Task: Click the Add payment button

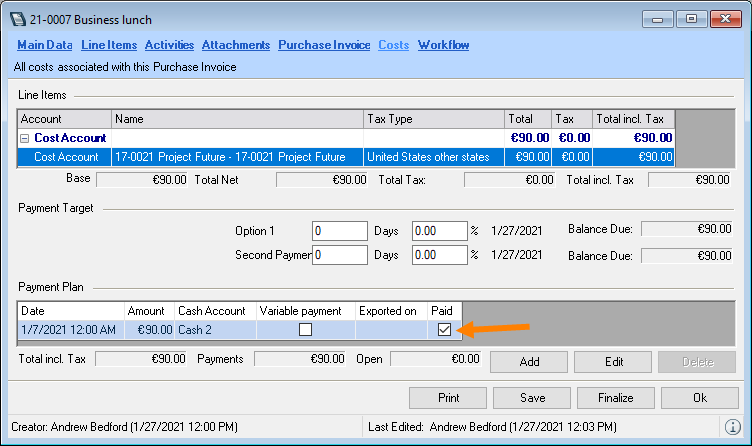Action: [x=529, y=361]
